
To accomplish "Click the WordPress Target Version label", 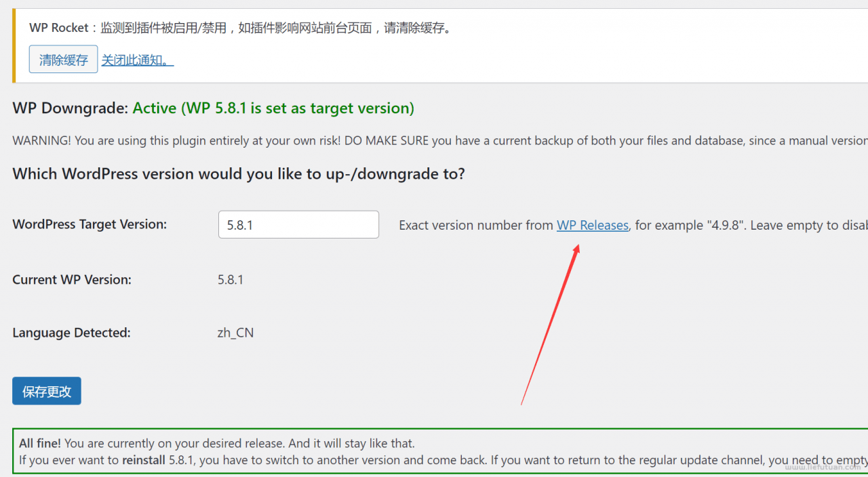I will coord(90,224).
